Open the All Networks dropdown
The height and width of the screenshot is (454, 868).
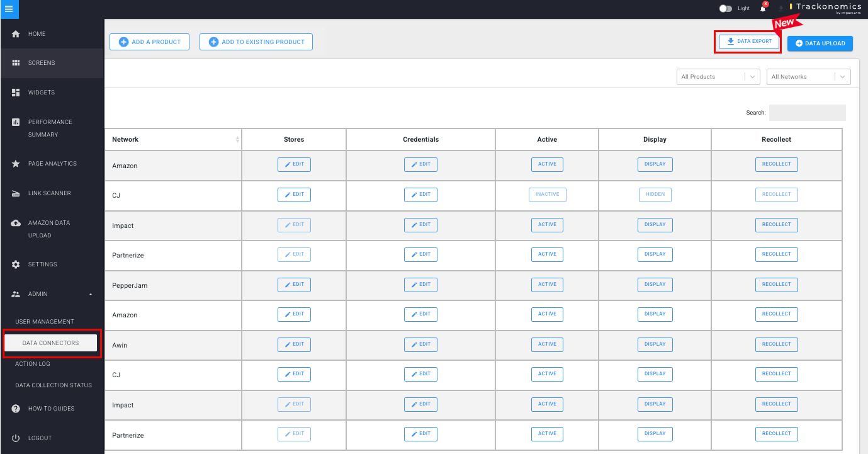point(808,77)
